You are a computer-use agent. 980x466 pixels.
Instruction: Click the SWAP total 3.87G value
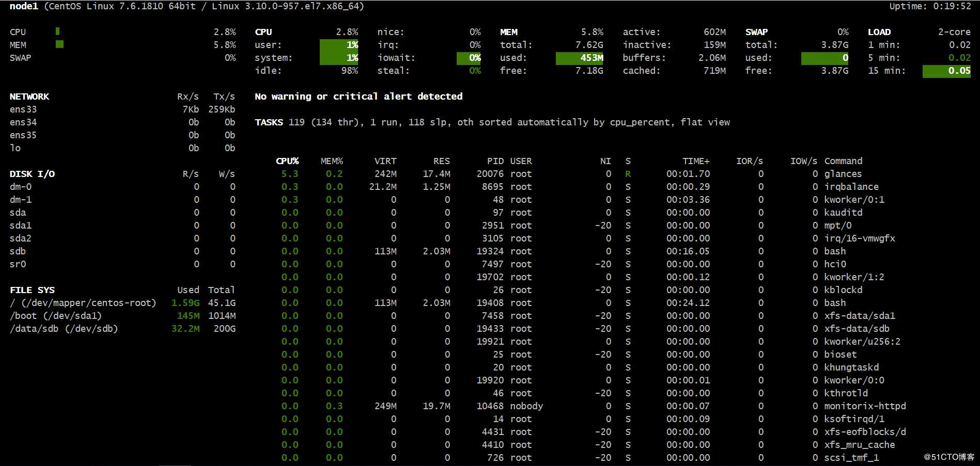coord(834,45)
